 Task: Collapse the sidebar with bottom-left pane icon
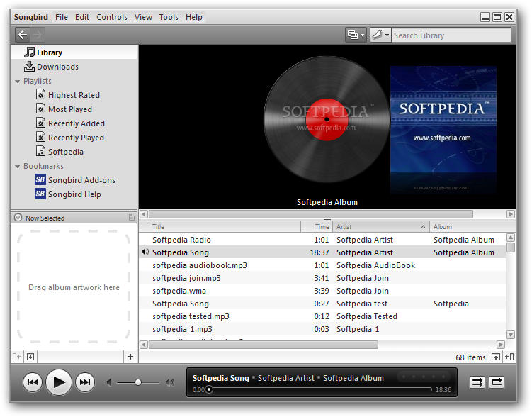click(x=17, y=357)
